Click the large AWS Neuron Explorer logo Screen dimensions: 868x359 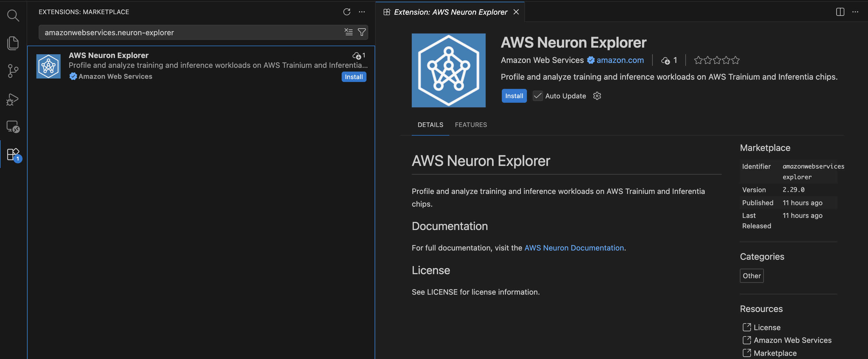pyautogui.click(x=448, y=70)
